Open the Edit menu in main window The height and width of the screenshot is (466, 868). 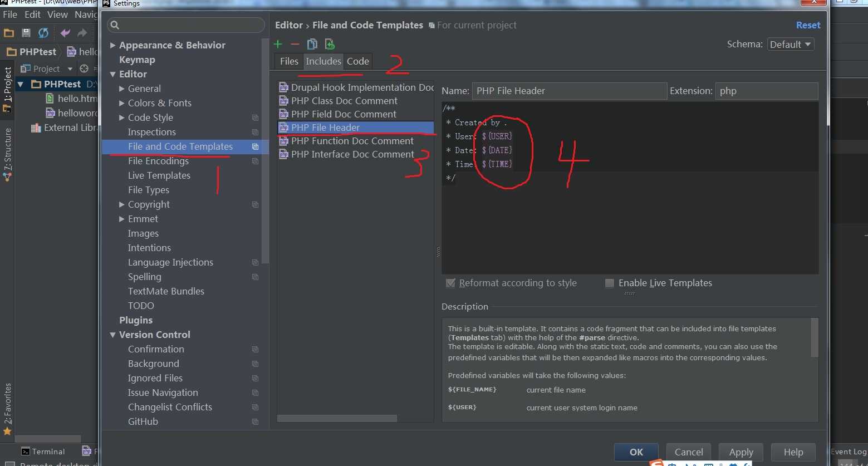(x=32, y=14)
